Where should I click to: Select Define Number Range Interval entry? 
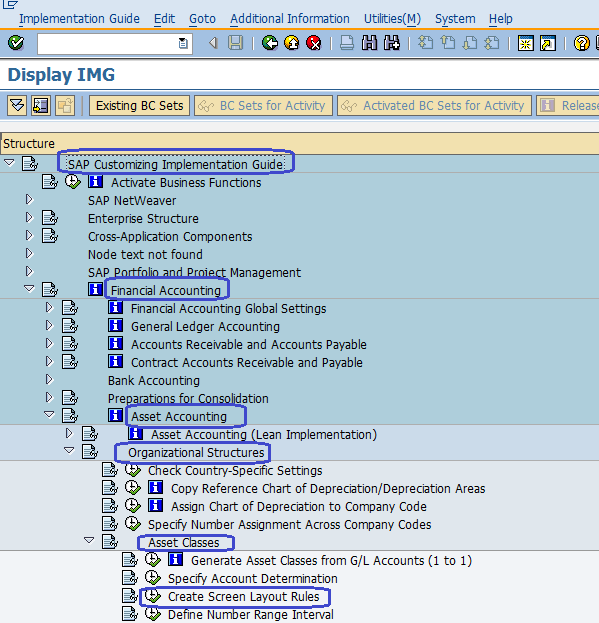[x=251, y=615]
